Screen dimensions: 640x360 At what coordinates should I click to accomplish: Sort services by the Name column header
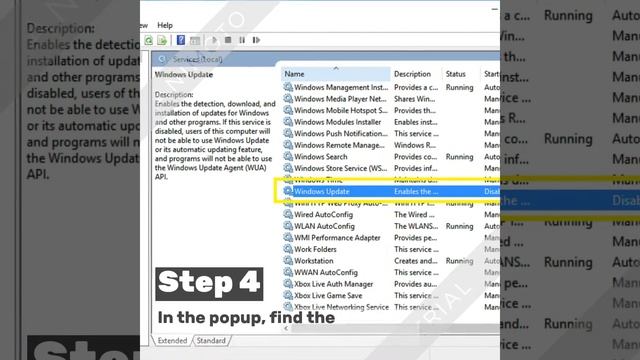336,74
